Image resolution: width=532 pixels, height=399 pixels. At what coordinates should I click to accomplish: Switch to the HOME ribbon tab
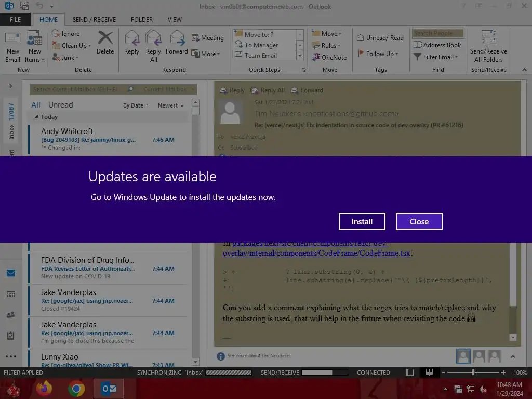point(48,20)
